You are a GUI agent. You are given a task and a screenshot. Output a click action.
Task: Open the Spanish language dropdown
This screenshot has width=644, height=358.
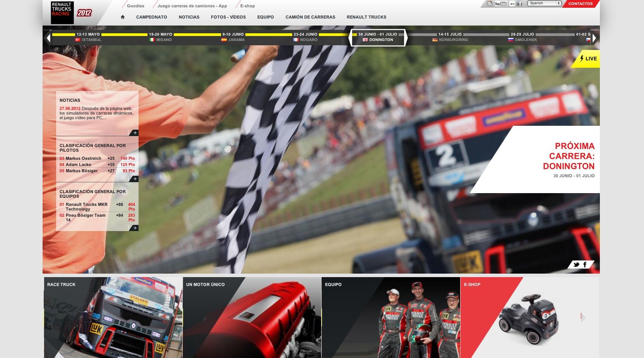tap(545, 3)
